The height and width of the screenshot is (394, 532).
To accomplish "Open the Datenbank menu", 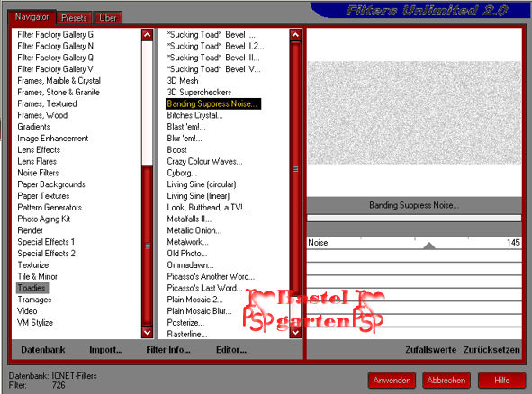I will [43, 350].
